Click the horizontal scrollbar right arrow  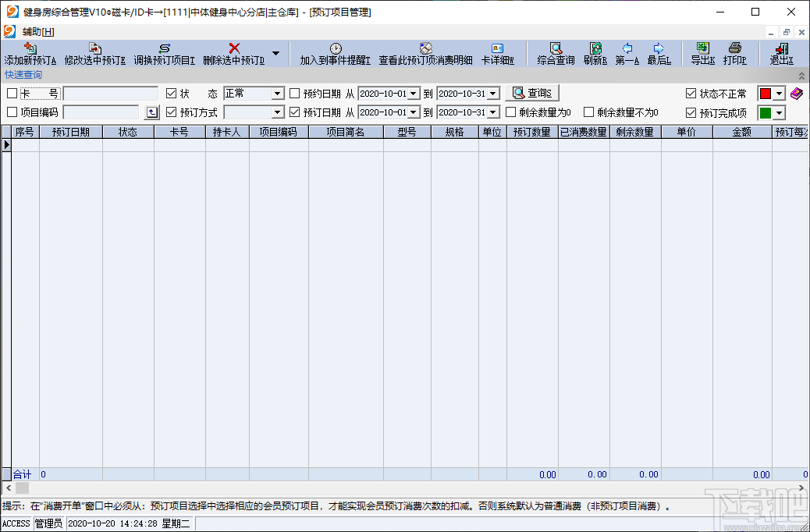coord(803,488)
